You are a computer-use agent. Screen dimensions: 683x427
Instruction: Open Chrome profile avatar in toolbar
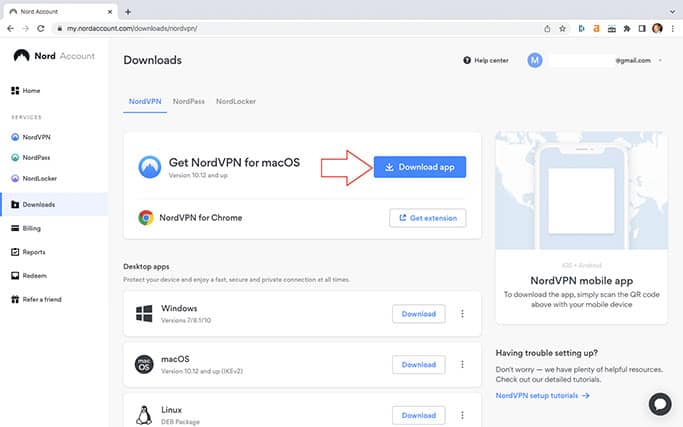pos(657,28)
